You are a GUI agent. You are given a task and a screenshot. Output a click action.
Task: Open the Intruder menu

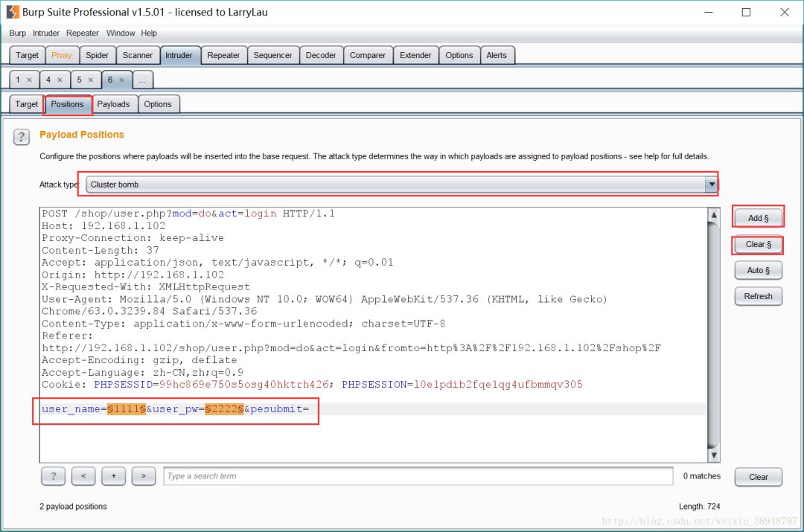pyautogui.click(x=46, y=33)
